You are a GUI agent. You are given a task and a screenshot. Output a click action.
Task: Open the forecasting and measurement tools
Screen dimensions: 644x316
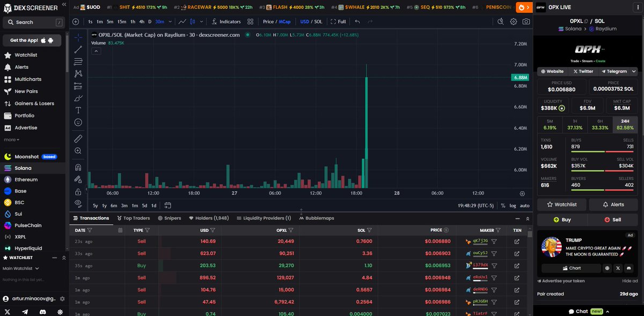coord(78,86)
